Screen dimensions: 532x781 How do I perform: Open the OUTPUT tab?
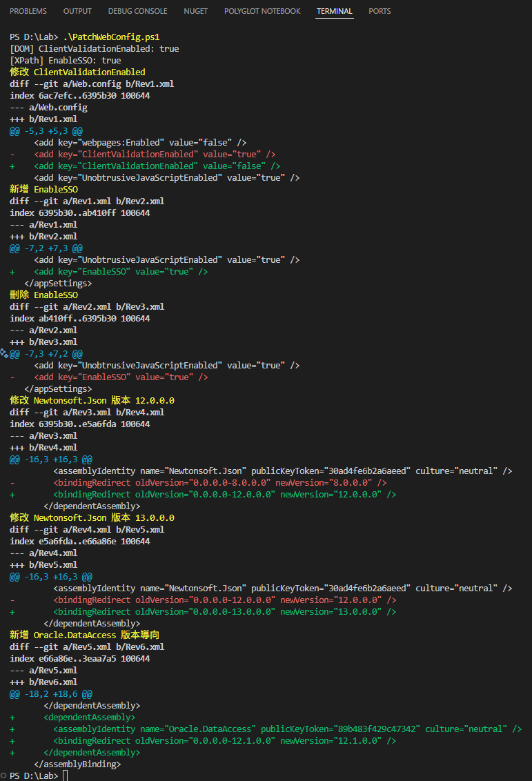coord(77,11)
